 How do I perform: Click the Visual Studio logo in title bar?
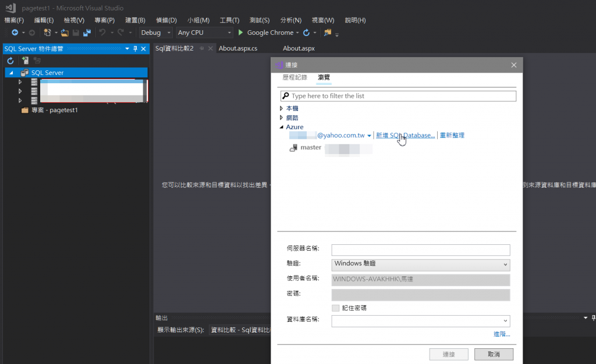pos(10,8)
